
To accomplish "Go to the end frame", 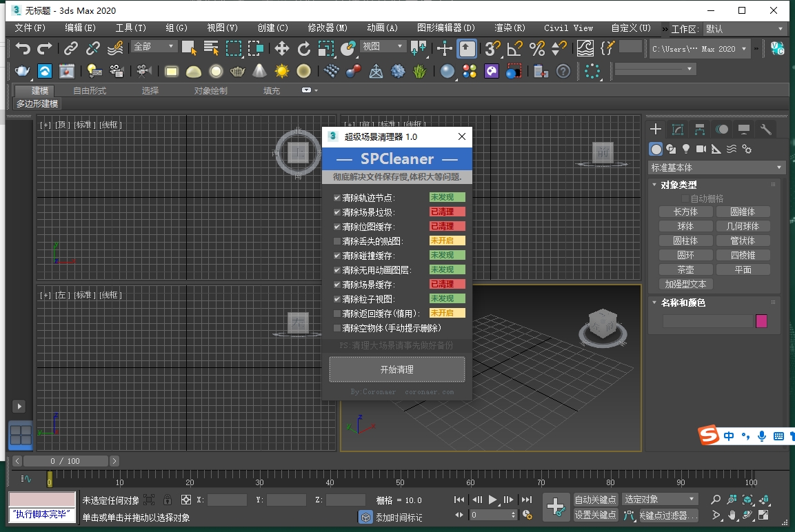I will tap(527, 500).
